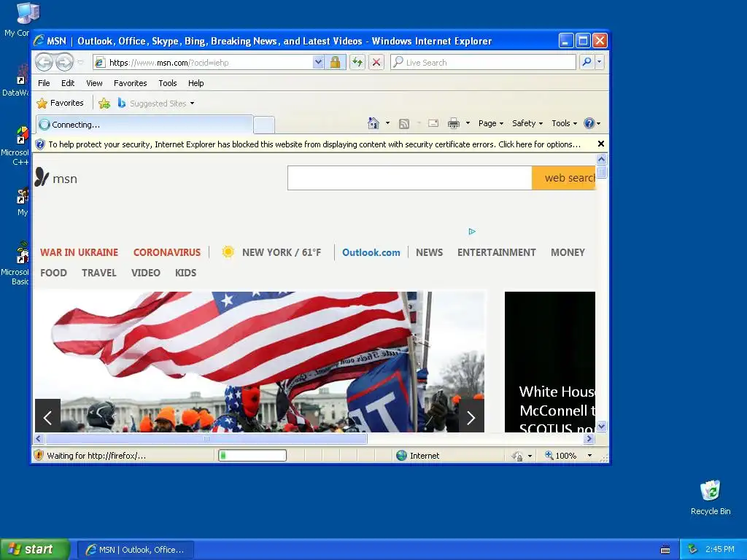This screenshot has width=747, height=560.
Task: Click the vertical scrollbar up arrow
Action: [x=602, y=160]
